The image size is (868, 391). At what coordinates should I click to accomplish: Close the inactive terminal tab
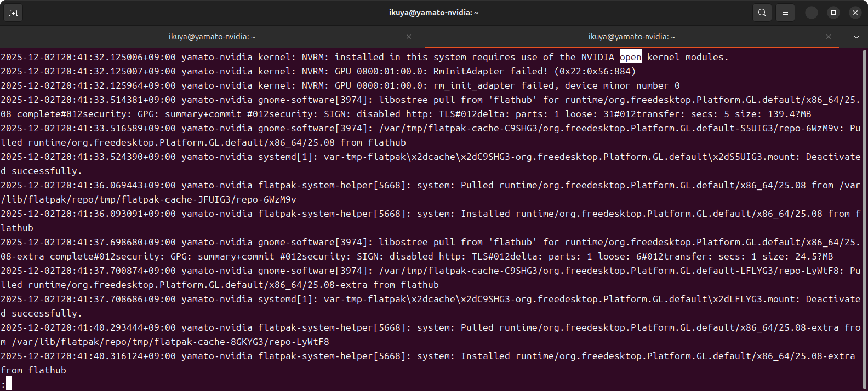coord(409,37)
